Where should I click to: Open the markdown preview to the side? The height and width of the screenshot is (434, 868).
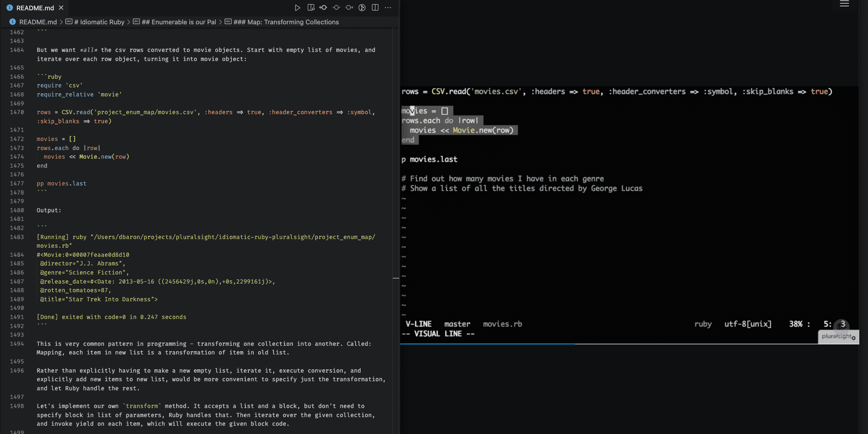(311, 7)
